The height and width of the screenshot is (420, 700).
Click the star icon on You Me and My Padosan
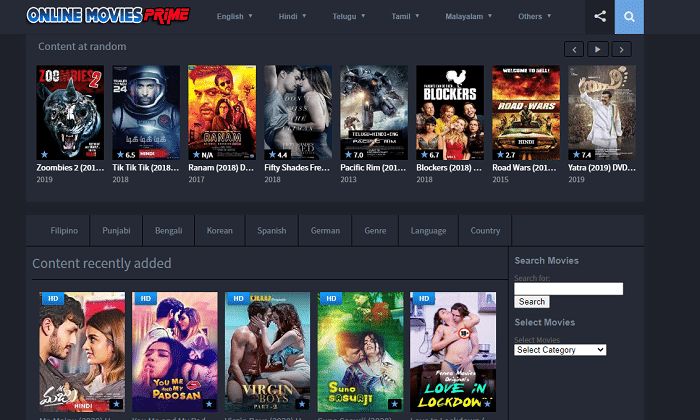click(x=209, y=404)
